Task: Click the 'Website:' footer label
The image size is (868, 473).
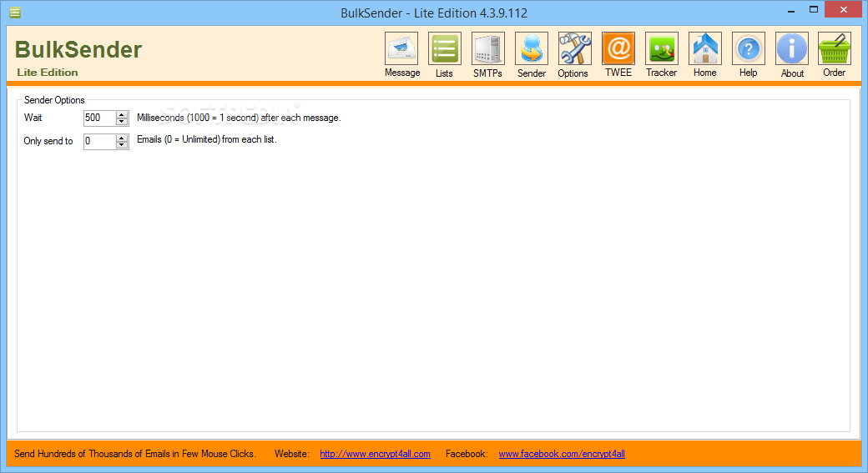Action: coord(292,454)
